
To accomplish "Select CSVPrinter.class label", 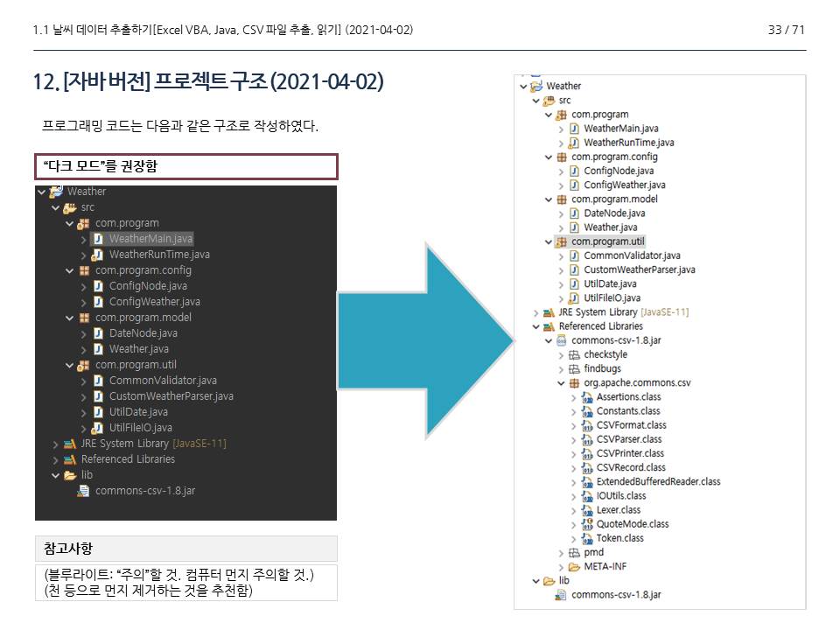I will (x=630, y=454).
